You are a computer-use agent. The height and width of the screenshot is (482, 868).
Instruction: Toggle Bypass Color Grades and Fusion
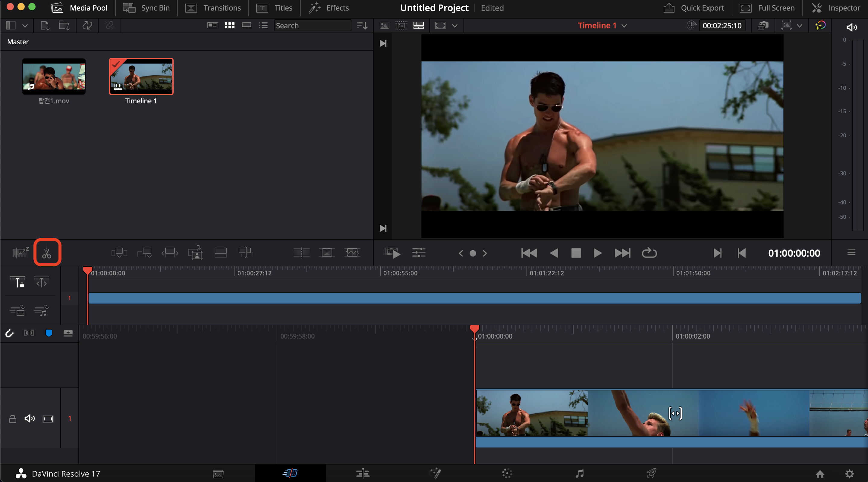pos(820,26)
